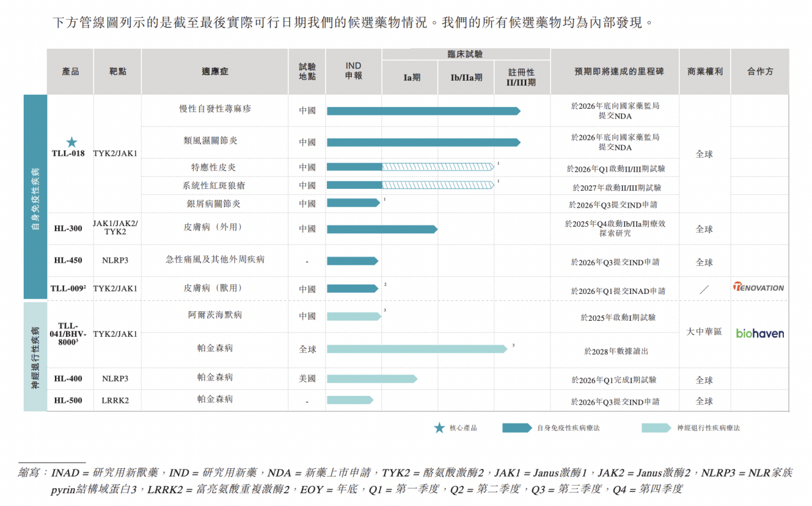Click the progress bar for 慢性自發性蕁麻疹

point(423,111)
